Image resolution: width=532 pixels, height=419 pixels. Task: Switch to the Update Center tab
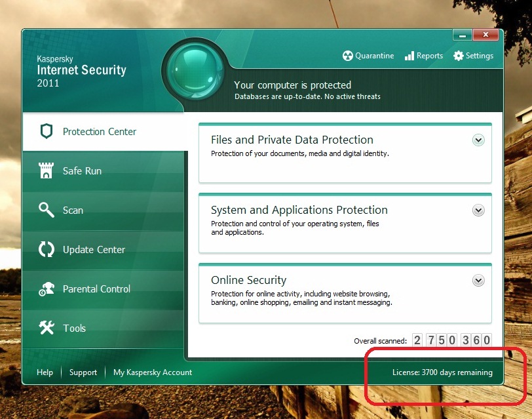coord(104,250)
